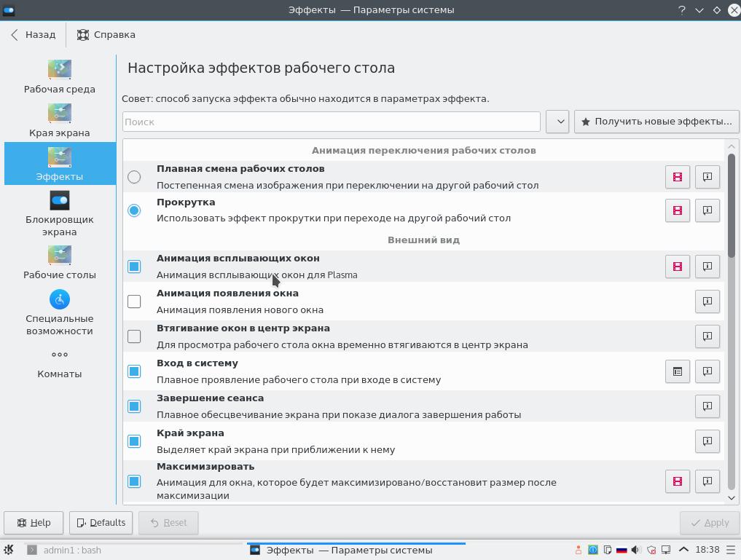Open the Рабочие столы tab in sidebar
Viewport: 741px width, 560px height.
[x=60, y=262]
